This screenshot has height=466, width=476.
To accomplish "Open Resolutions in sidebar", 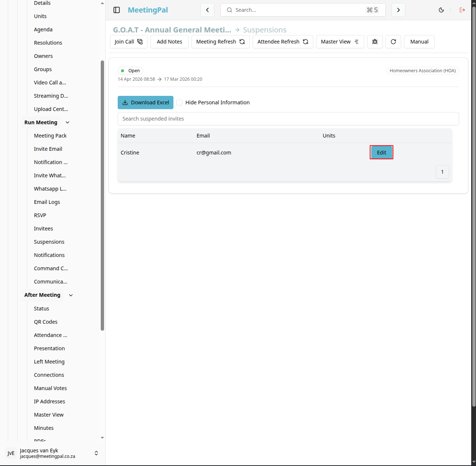I will [x=48, y=43].
